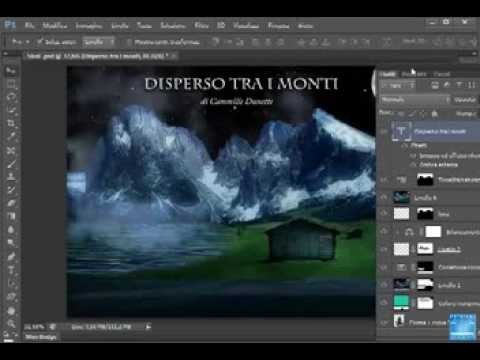Click the zoom percentage field in status bar
The height and width of the screenshot is (360, 480).
pyautogui.click(x=35, y=327)
